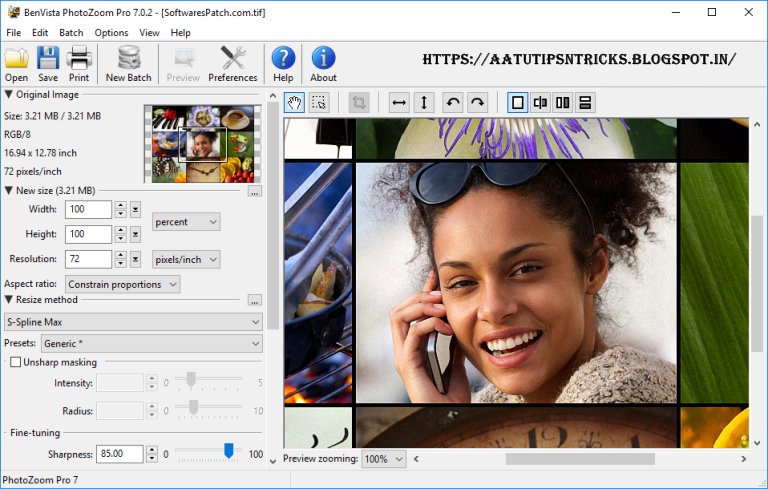Screen dimensions: 768x489
Task: Start a New Batch
Action: (x=129, y=64)
